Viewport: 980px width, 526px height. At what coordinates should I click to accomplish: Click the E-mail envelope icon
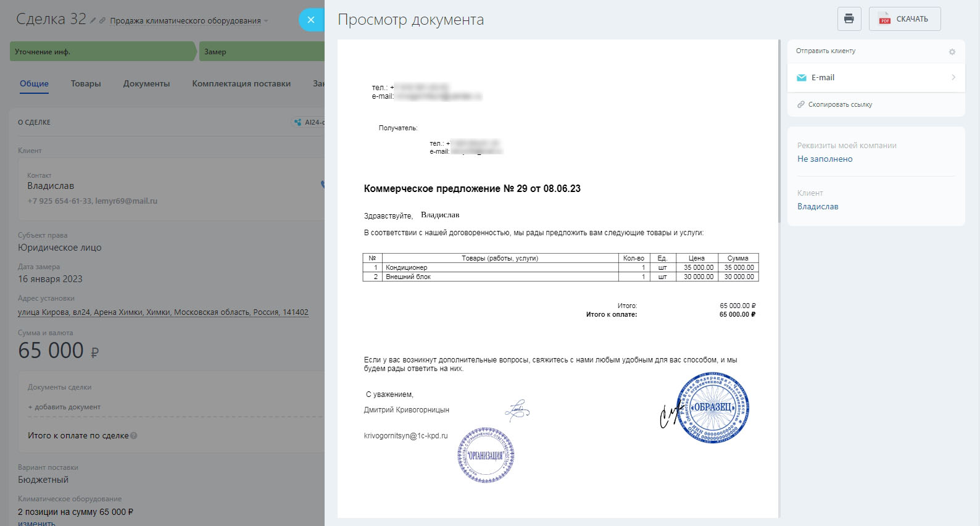coord(802,78)
